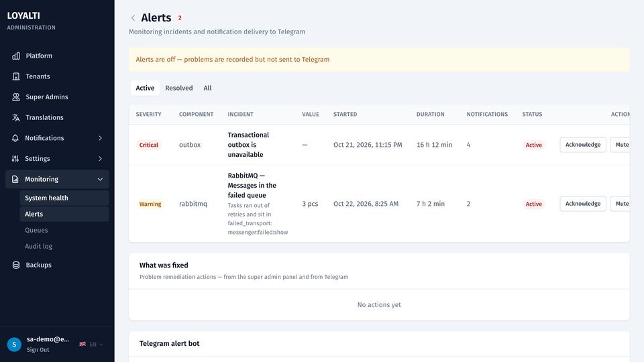This screenshot has height=362, width=644.
Task: Click the Value column header
Action: point(311,114)
